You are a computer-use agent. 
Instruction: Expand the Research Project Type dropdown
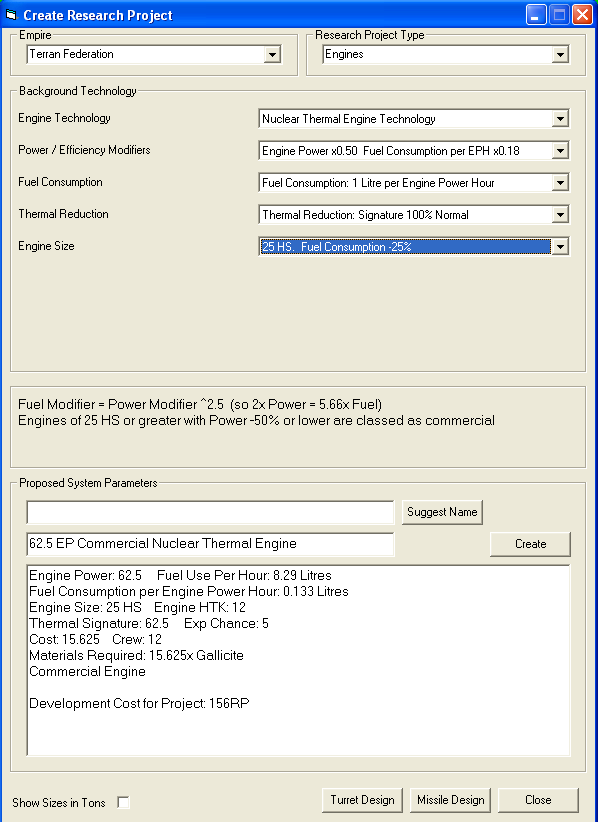[560, 55]
